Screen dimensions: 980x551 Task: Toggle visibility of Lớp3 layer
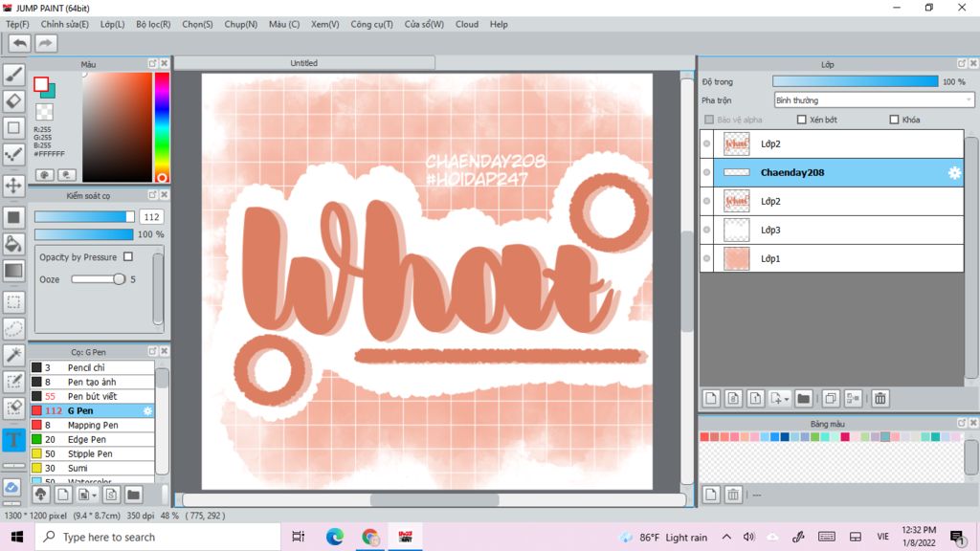pos(707,230)
